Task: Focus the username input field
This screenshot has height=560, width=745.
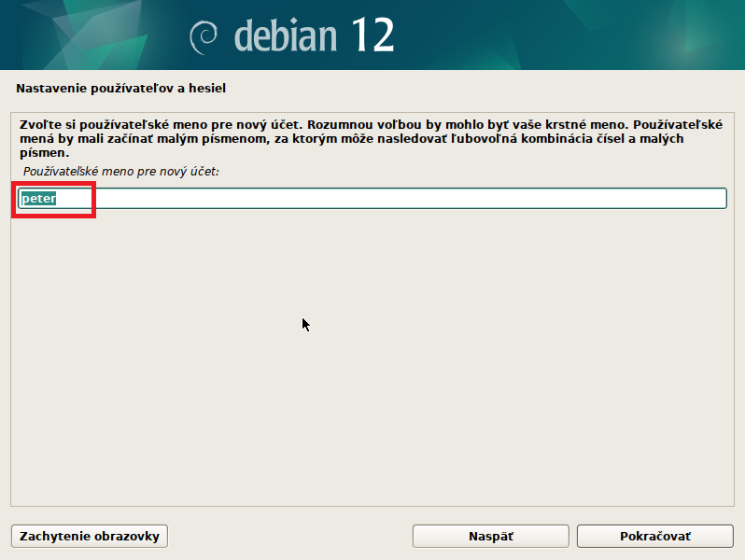Action: (x=373, y=199)
